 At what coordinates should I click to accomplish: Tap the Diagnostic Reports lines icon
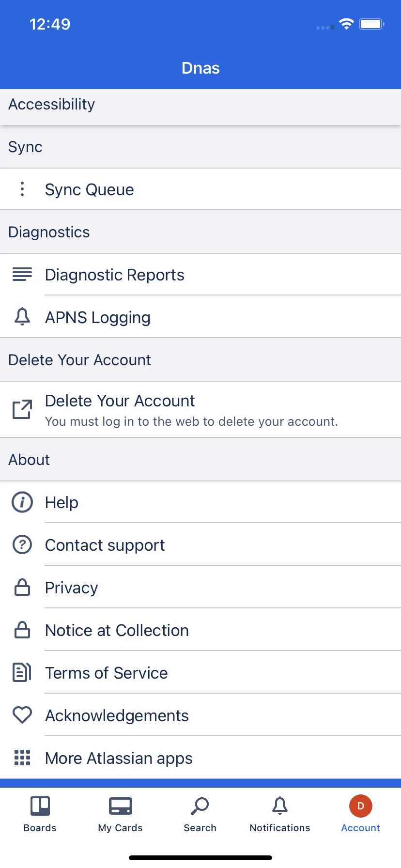tap(22, 275)
